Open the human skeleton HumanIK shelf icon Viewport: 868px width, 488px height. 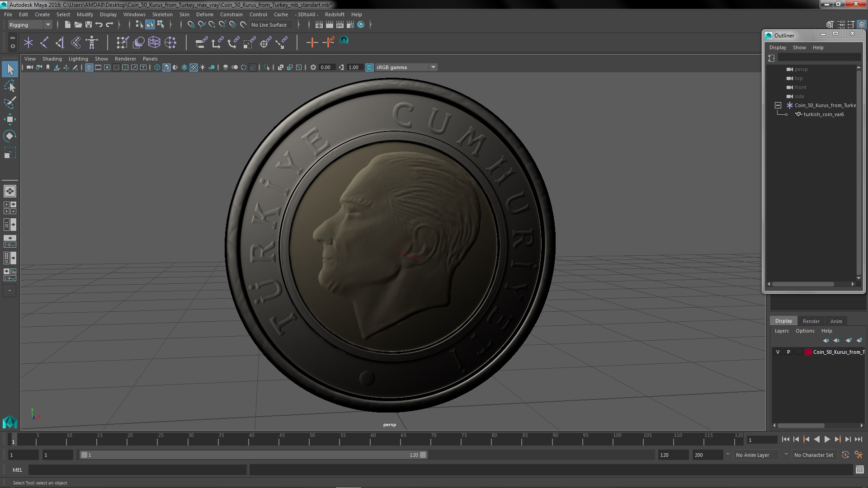click(92, 42)
